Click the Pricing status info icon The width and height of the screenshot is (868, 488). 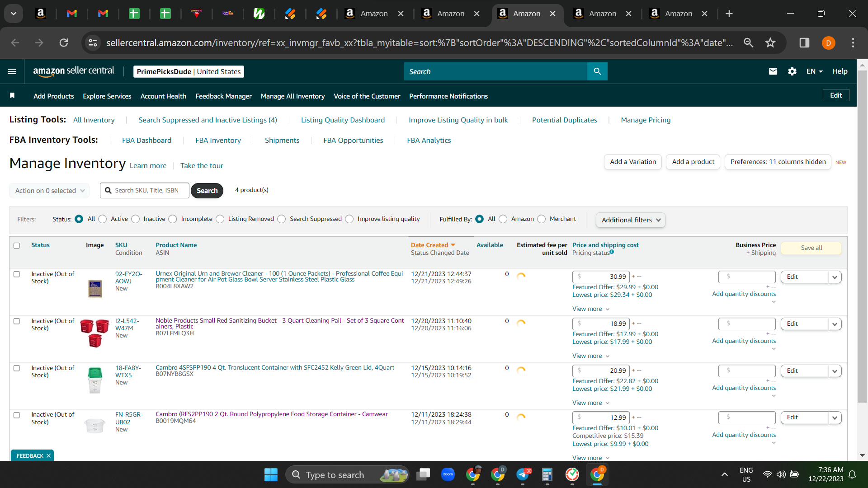[612, 252]
